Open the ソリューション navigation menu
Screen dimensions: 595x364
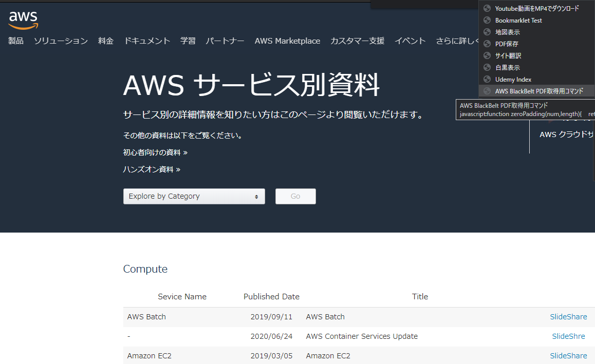[x=61, y=41]
